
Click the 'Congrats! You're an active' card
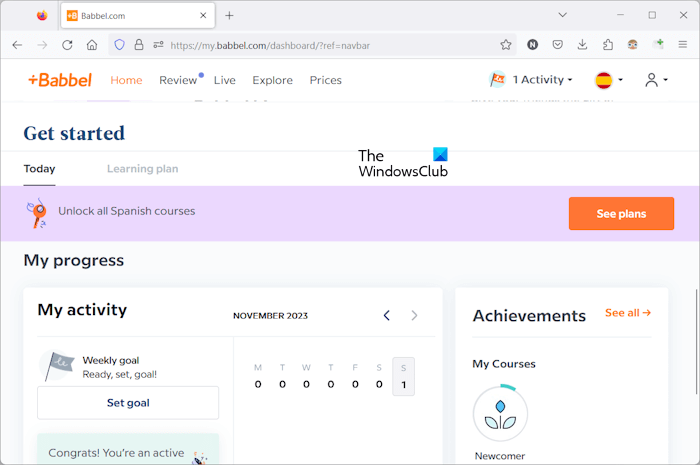click(x=128, y=449)
